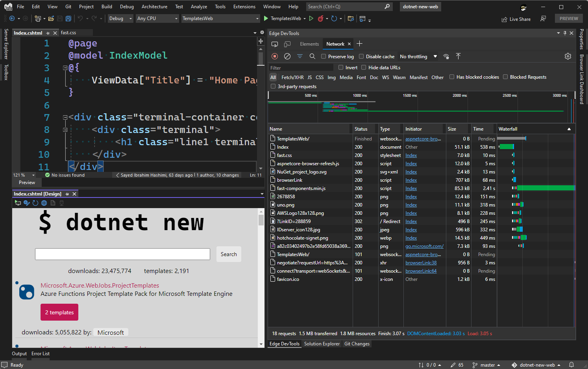Screen dimensions: 588x369
Task: Click the Import HAR file upload arrow icon
Action: tap(458, 56)
